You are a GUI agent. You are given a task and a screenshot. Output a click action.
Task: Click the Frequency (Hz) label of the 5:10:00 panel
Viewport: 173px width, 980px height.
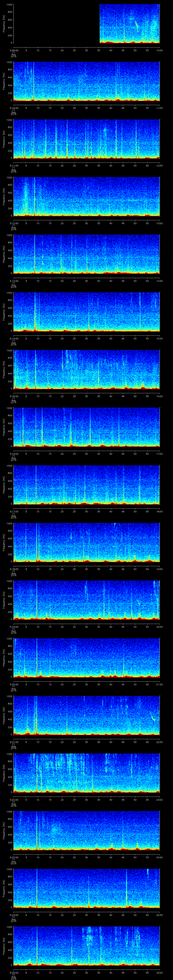click(x=4, y=81)
